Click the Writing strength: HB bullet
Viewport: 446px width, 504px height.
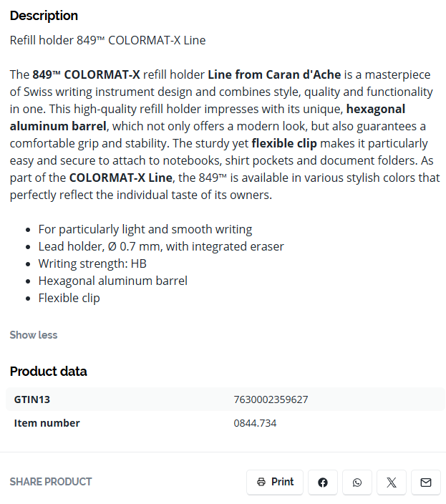[x=92, y=263]
